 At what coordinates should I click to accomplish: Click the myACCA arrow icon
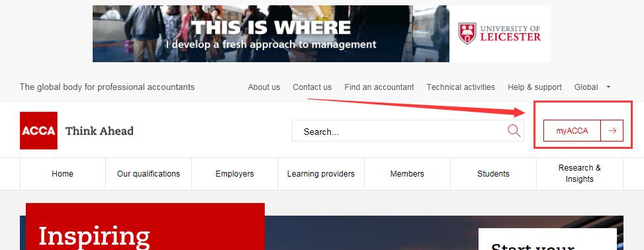point(612,130)
